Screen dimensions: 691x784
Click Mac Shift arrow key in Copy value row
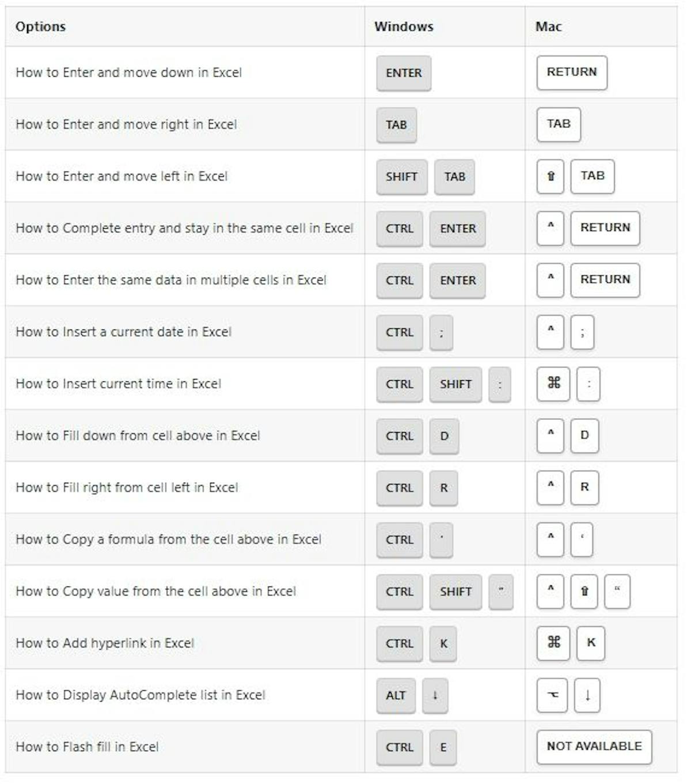click(584, 591)
